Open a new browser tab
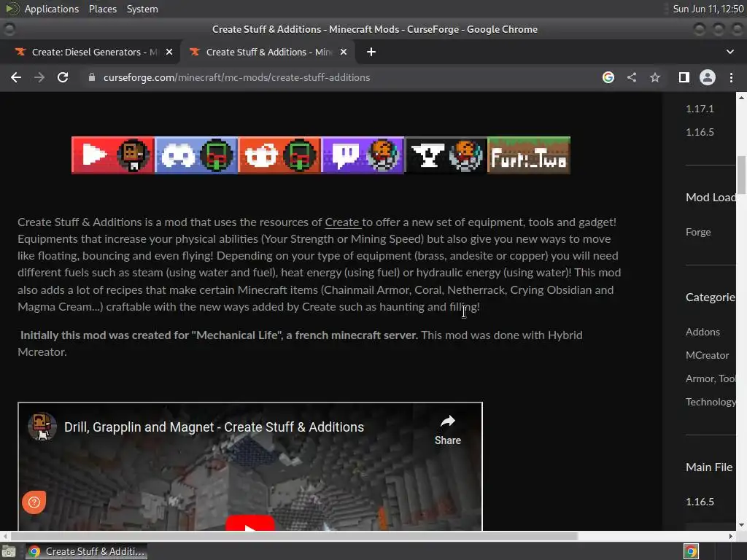The height and width of the screenshot is (560, 747). click(x=371, y=52)
